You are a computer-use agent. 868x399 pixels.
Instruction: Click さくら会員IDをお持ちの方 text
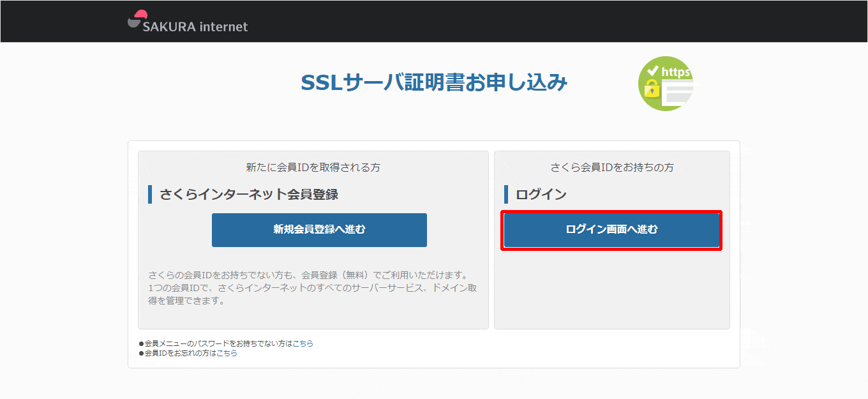click(x=612, y=168)
